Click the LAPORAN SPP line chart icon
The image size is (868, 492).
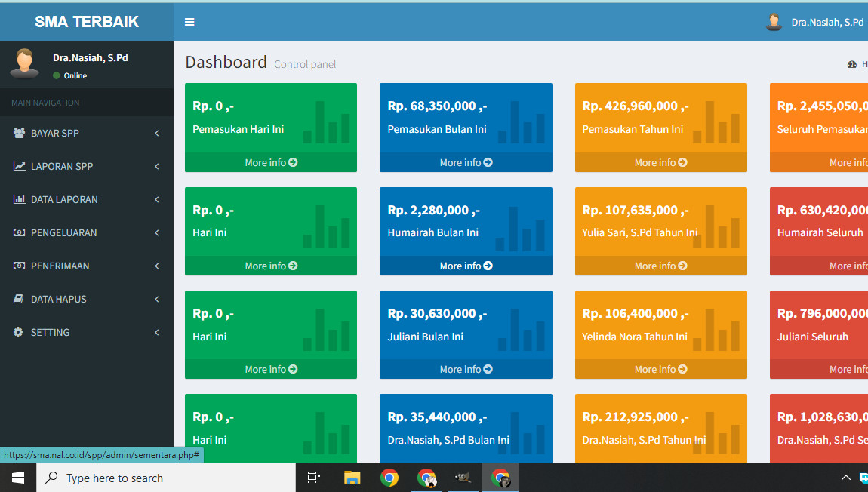[x=19, y=166]
